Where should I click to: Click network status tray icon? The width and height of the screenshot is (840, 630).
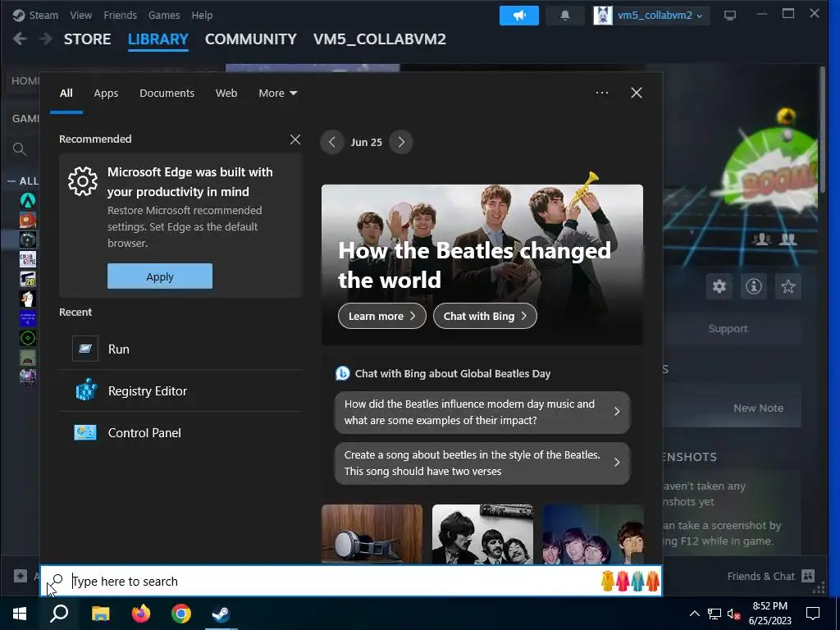714,614
